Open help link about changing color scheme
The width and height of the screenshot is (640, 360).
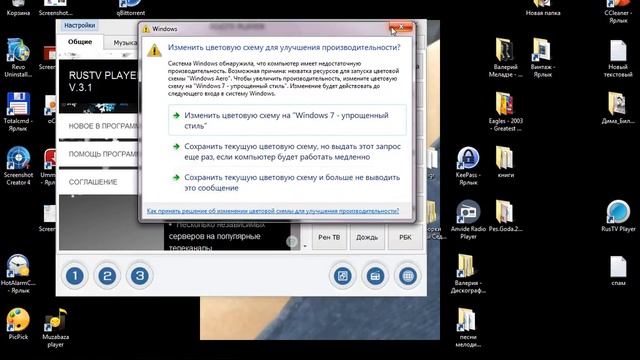tap(273, 211)
